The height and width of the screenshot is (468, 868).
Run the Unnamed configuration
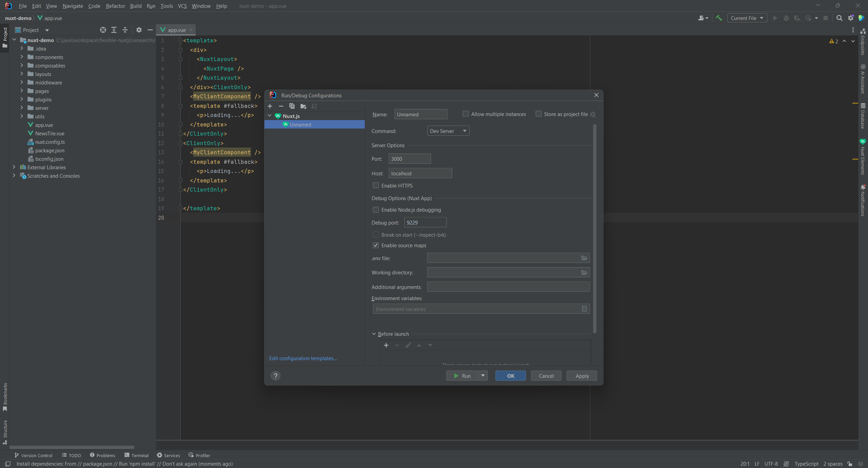tap(462, 376)
